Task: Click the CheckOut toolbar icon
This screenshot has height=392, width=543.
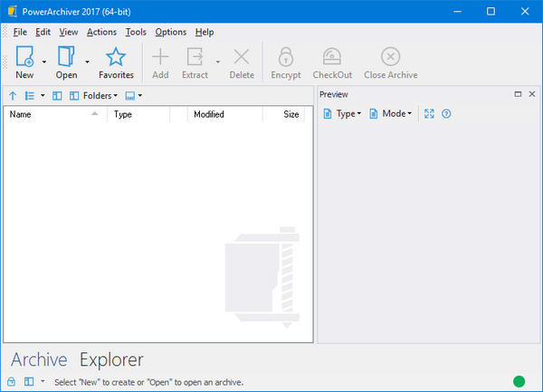Action: (332, 57)
